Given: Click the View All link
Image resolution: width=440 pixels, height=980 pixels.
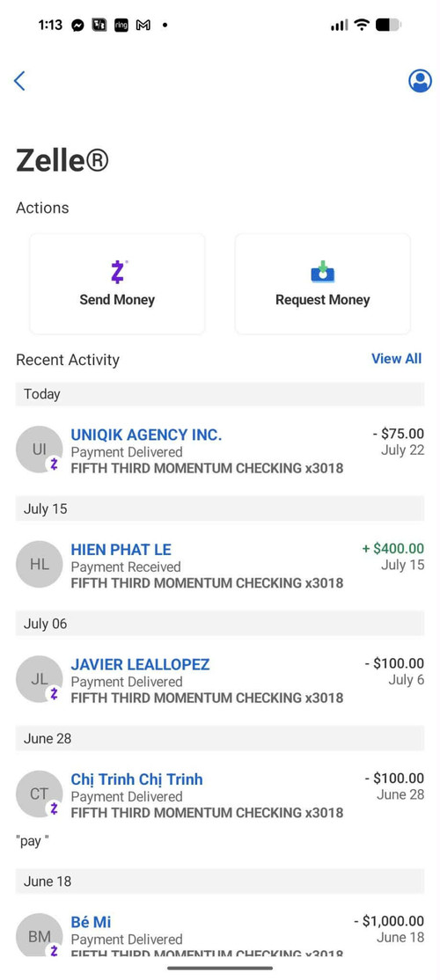Looking at the screenshot, I should [396, 359].
